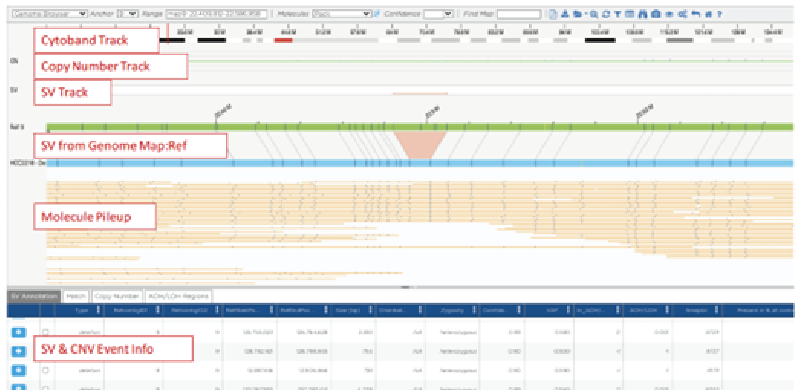The image size is (801, 391).
Task: Click the share icon in toolbar
Action: click(x=682, y=14)
